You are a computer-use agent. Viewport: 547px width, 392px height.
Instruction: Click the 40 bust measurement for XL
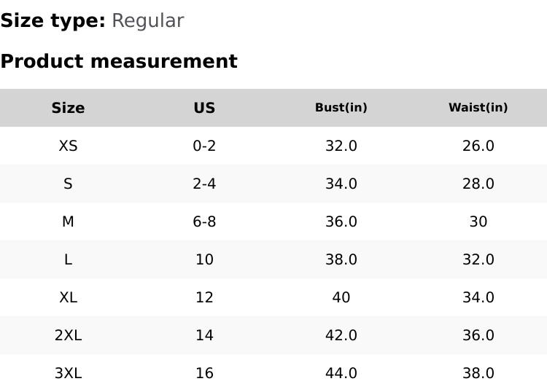click(x=341, y=297)
